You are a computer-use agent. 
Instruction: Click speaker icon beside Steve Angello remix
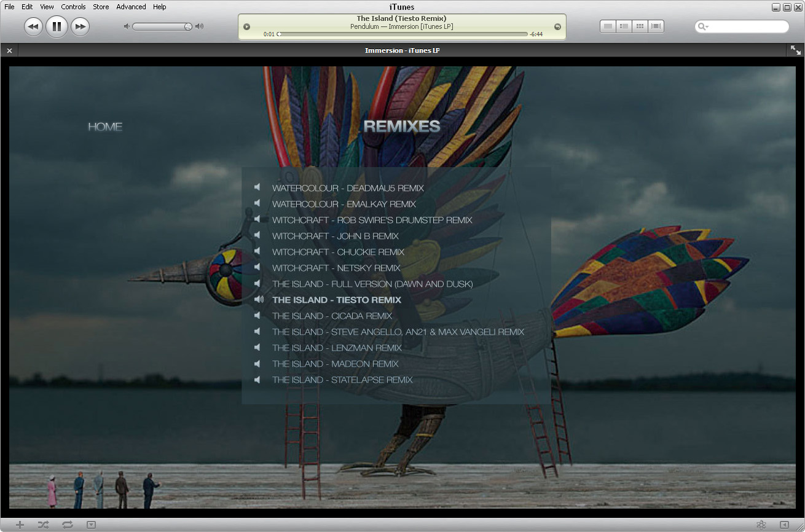click(x=257, y=331)
